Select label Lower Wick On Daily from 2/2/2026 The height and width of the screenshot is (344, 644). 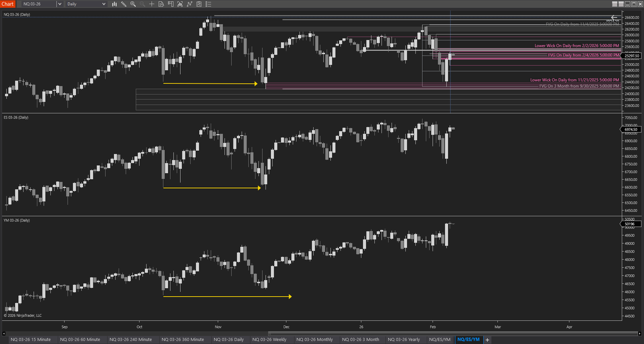[577, 46]
